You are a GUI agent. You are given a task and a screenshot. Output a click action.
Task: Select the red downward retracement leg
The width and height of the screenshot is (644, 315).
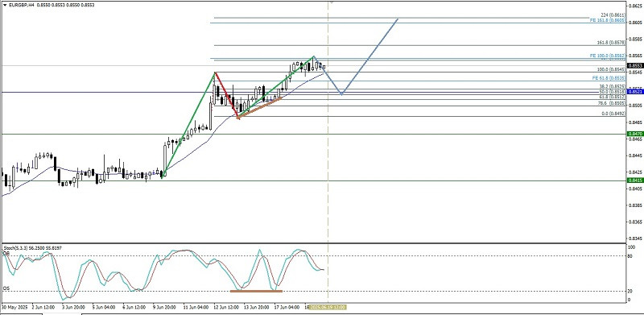pyautogui.click(x=226, y=95)
